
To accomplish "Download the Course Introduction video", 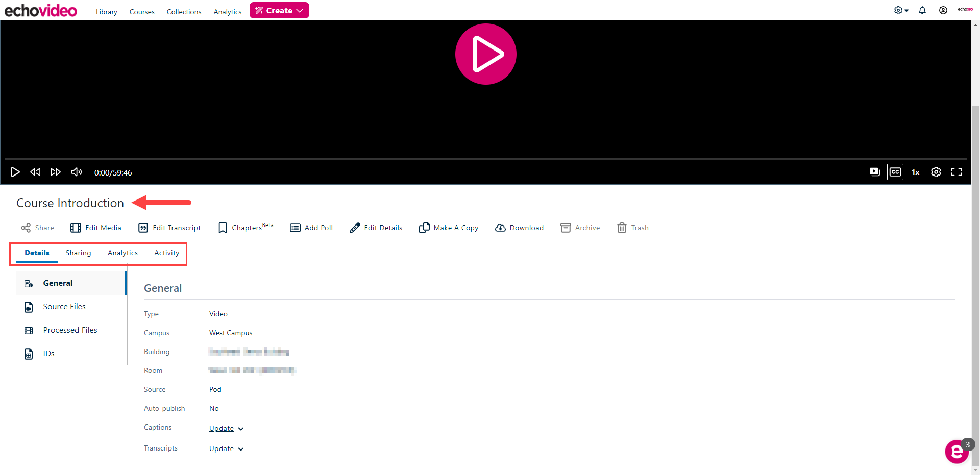I will point(526,228).
